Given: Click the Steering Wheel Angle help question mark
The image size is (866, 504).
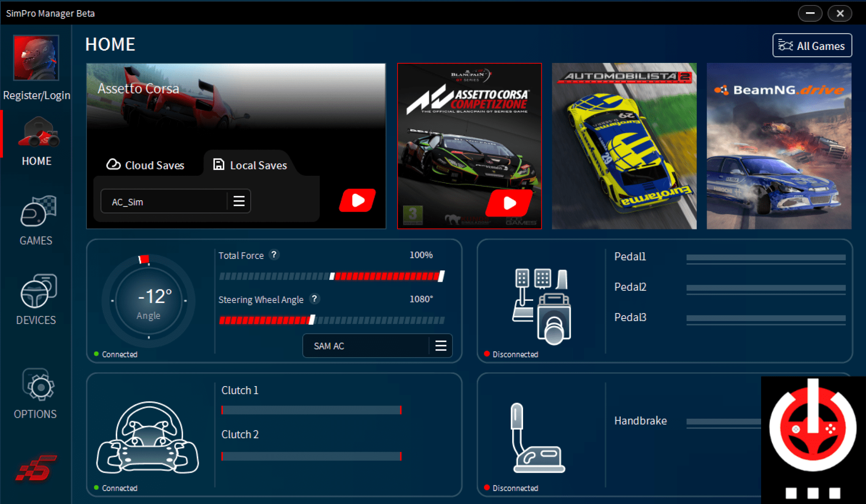Looking at the screenshot, I should [x=314, y=299].
